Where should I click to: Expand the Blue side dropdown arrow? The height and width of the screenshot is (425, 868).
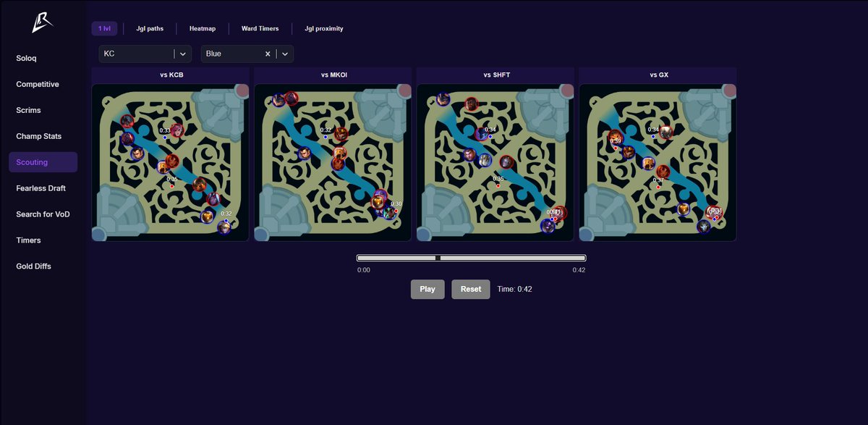(x=286, y=54)
